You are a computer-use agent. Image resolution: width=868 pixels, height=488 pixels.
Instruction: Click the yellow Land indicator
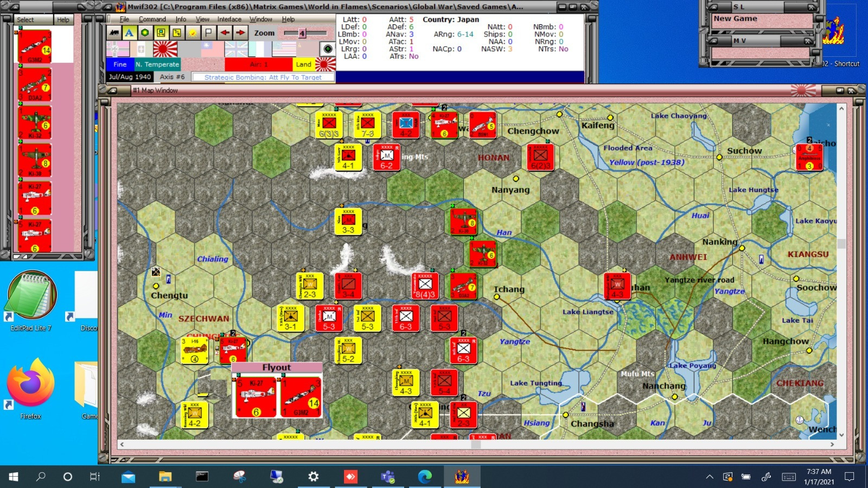pos(303,64)
